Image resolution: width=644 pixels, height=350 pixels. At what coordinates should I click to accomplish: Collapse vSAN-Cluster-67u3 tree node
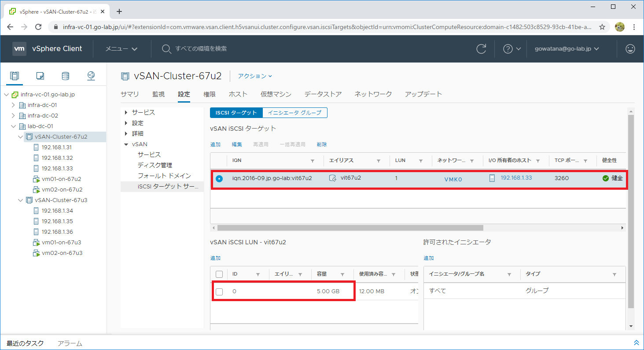click(x=20, y=200)
